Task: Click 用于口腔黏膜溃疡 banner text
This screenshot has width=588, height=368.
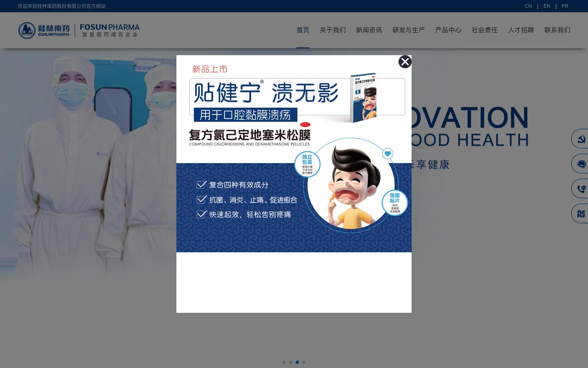Action: tap(245, 115)
